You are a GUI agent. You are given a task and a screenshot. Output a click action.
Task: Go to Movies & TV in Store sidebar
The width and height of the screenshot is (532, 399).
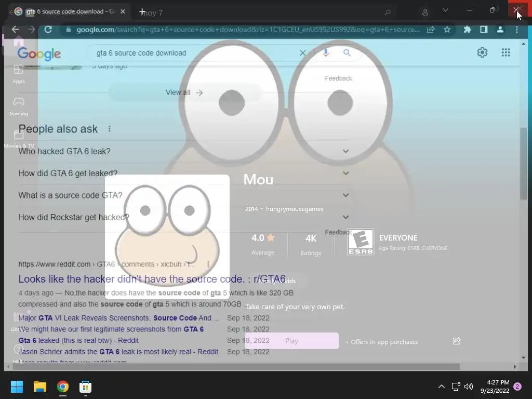point(19,139)
